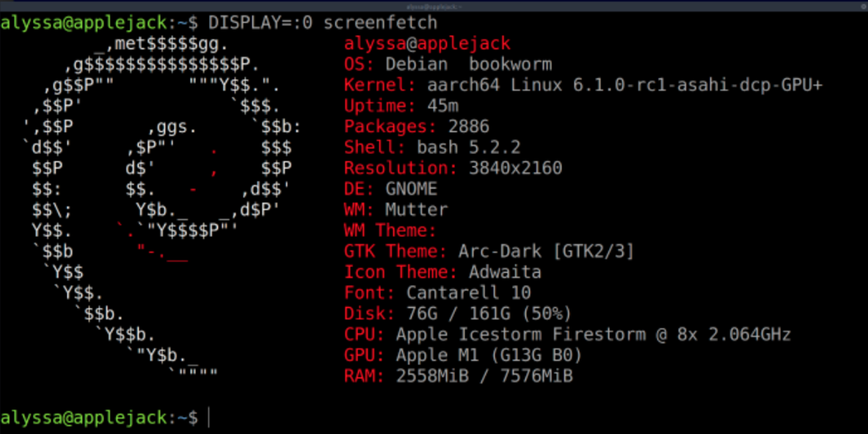Click the cursor at the bottom prompt

[209, 418]
